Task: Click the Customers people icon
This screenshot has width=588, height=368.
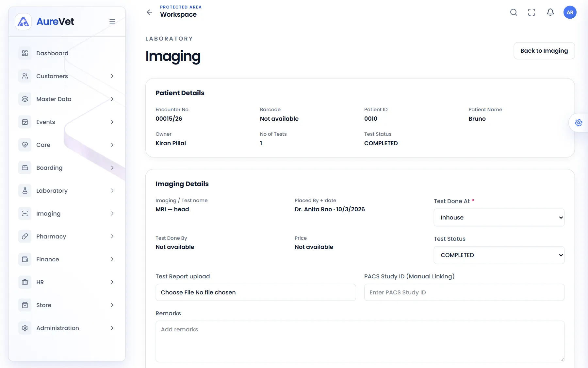Action: coord(25,76)
